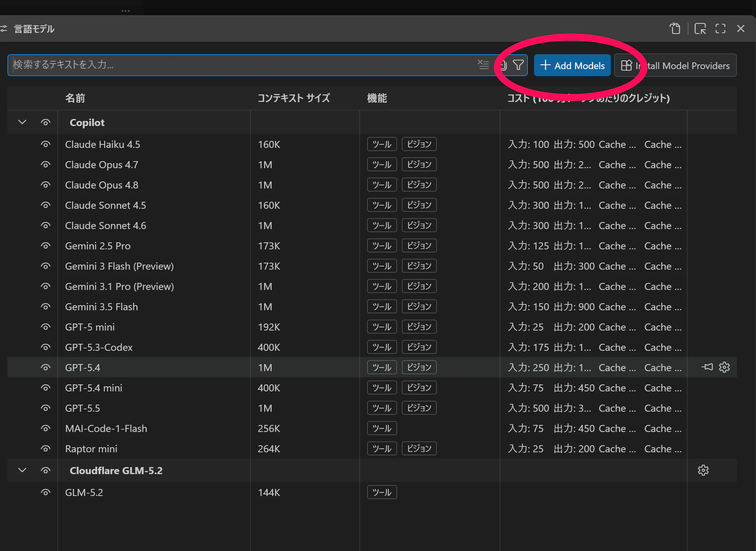Click the 名前 column header
The height and width of the screenshot is (551, 756).
[75, 98]
